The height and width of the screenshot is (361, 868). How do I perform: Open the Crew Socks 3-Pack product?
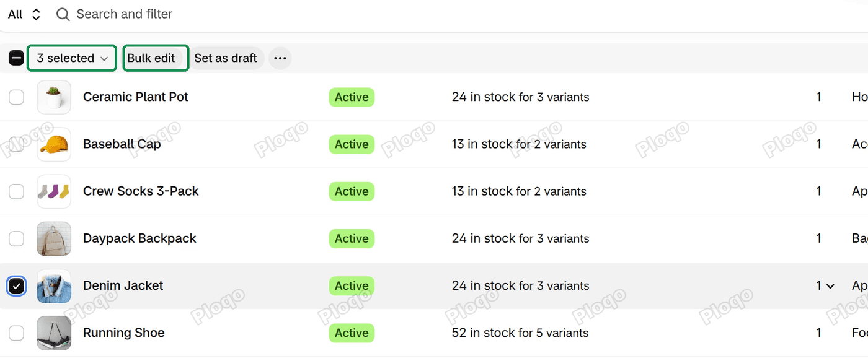coord(141,191)
